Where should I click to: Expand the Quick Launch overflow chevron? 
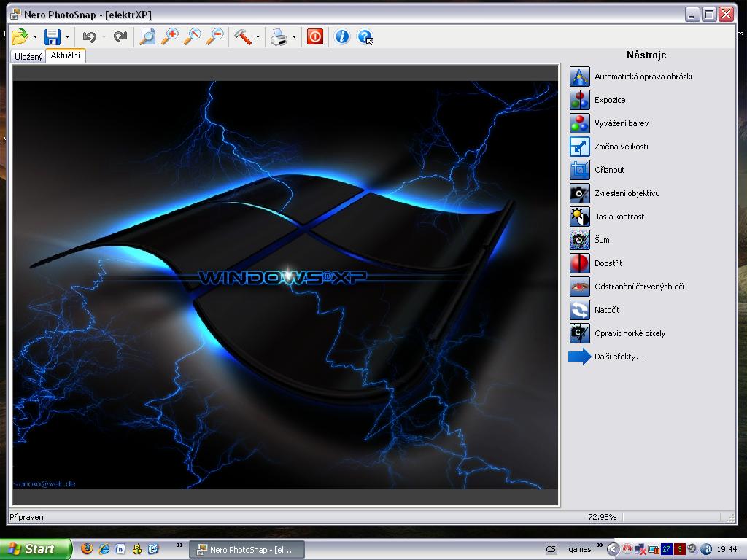(179, 545)
